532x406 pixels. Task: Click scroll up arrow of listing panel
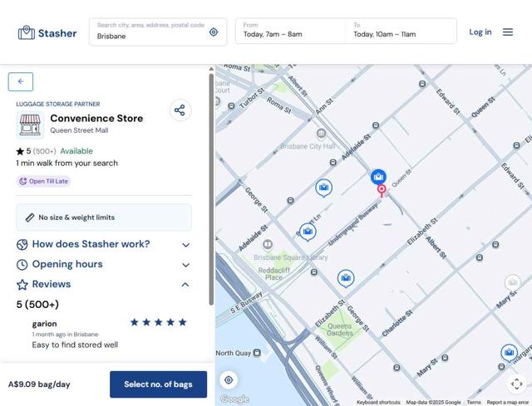(211, 69)
